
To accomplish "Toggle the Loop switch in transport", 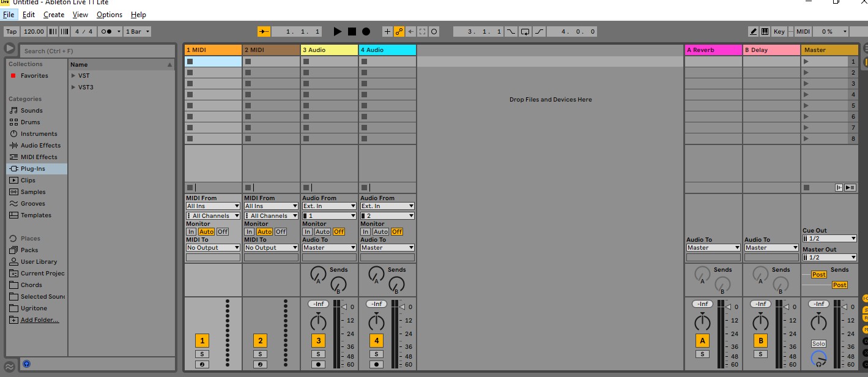I will (525, 31).
